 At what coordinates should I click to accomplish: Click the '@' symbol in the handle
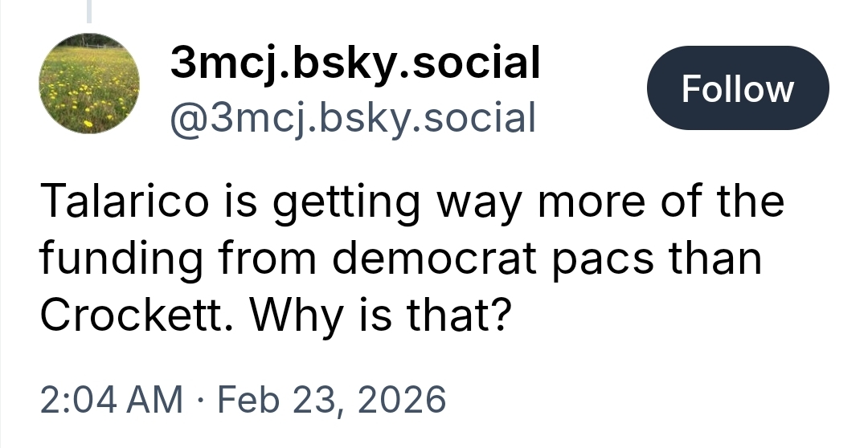186,117
